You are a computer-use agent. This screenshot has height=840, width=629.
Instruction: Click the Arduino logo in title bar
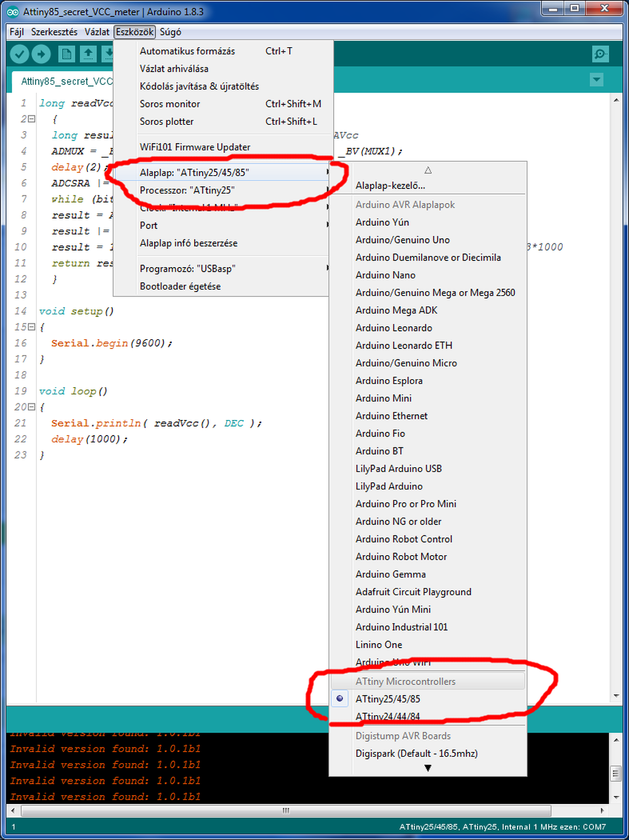coord(12,12)
